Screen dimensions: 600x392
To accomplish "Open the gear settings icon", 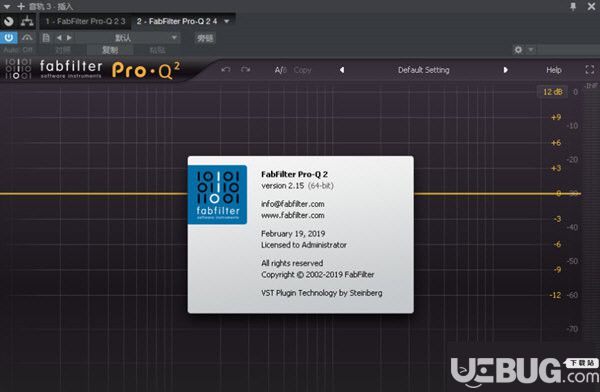I will (518, 50).
